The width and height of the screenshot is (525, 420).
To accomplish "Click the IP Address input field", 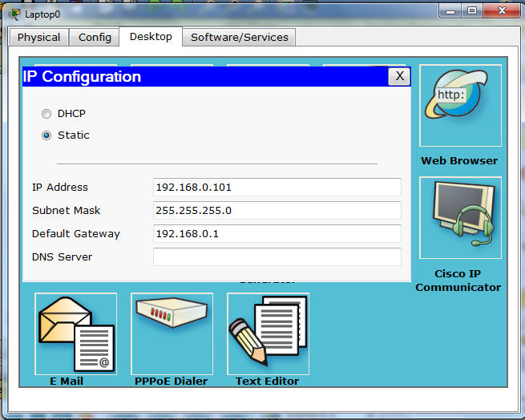I will (277, 188).
